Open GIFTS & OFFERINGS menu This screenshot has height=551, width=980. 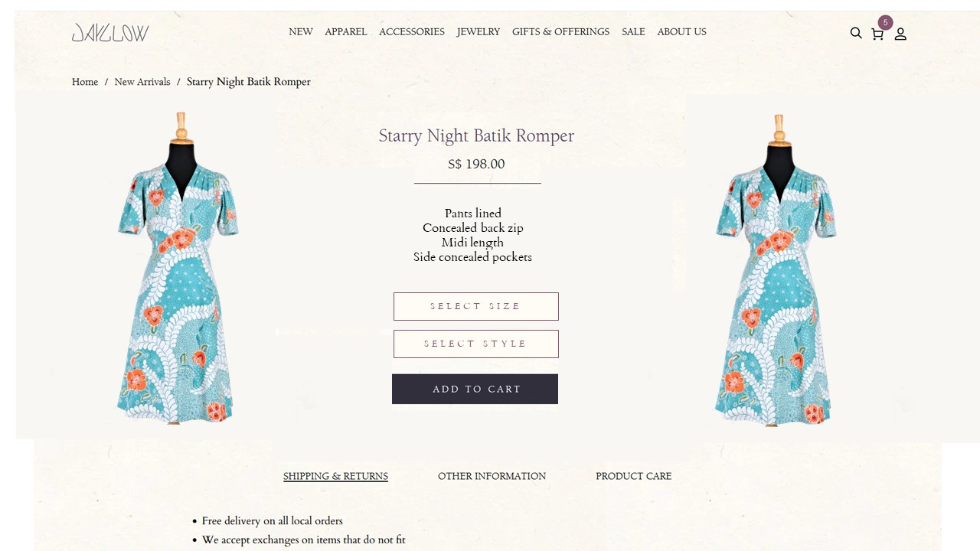[561, 32]
